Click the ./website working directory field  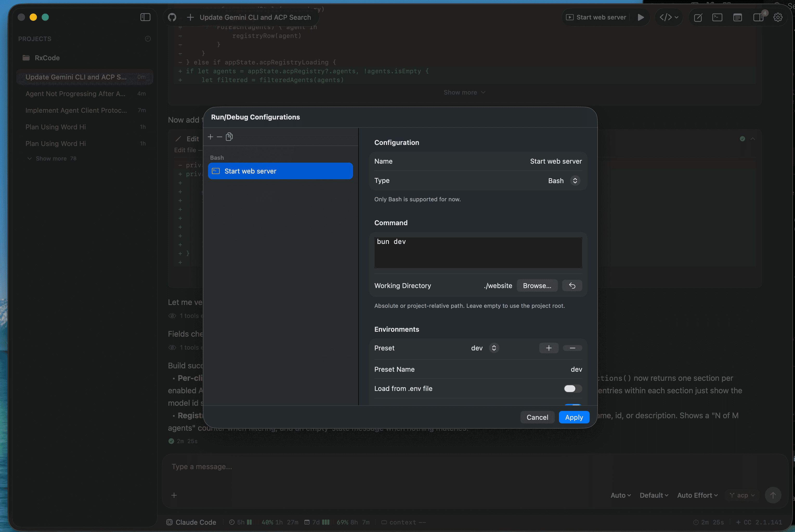498,286
